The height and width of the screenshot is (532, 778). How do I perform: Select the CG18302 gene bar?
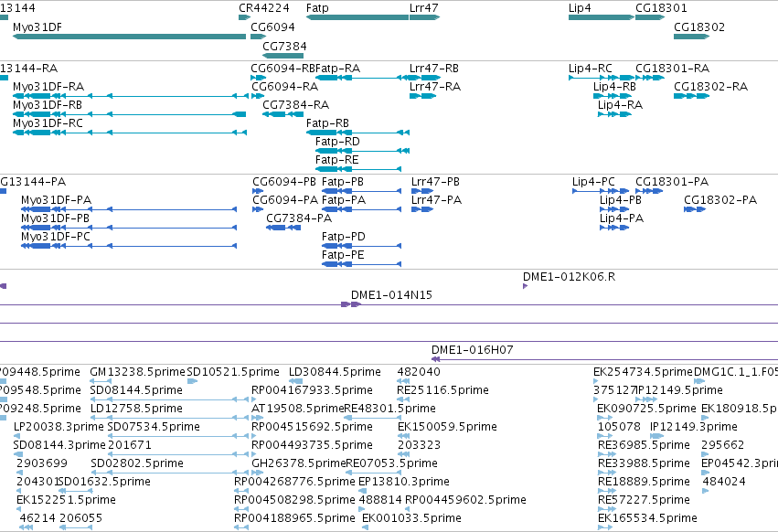tap(692, 37)
